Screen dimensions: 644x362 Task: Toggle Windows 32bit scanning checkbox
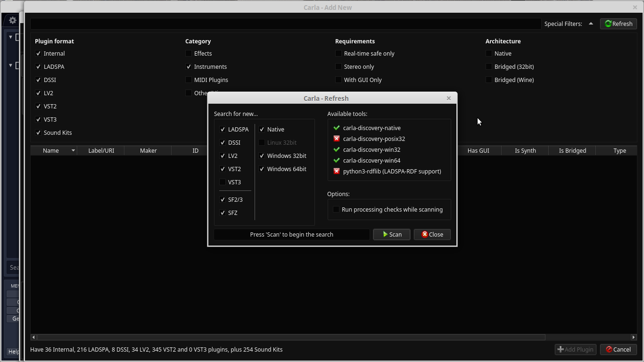click(x=262, y=156)
